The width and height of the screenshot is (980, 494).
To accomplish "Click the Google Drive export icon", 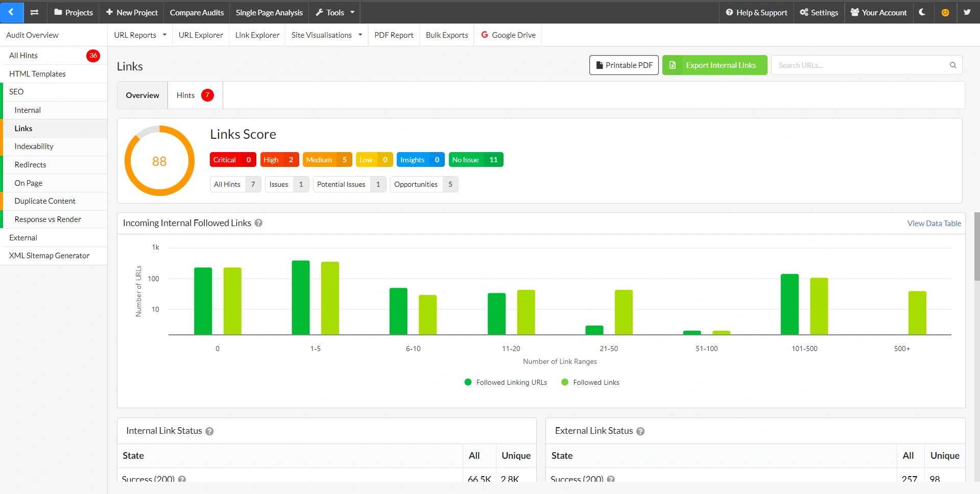I will click(484, 35).
